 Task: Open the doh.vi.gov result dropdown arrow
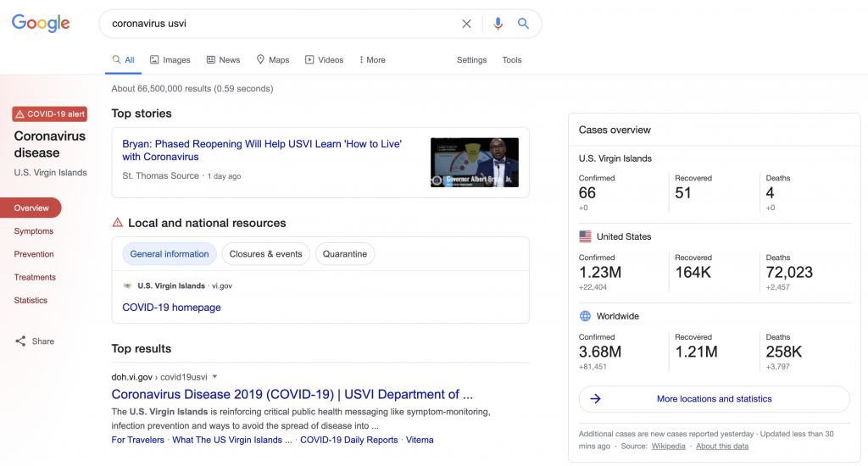coord(214,377)
